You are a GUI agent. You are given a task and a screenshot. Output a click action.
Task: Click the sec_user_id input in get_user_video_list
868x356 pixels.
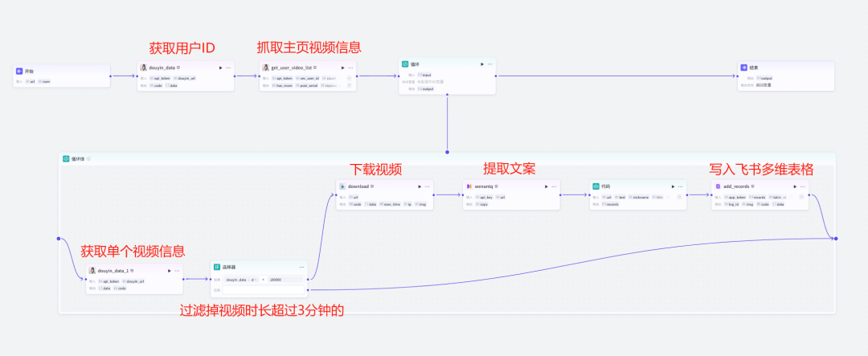pyautogui.click(x=307, y=78)
